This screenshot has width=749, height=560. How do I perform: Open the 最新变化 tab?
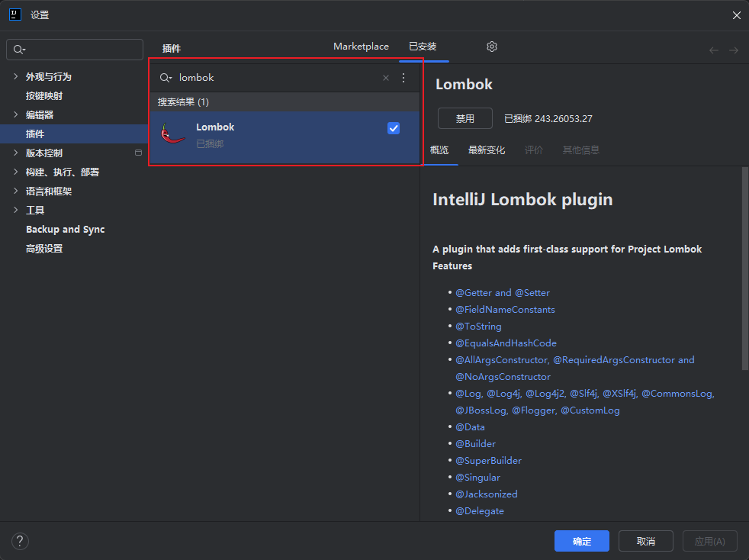(x=487, y=150)
